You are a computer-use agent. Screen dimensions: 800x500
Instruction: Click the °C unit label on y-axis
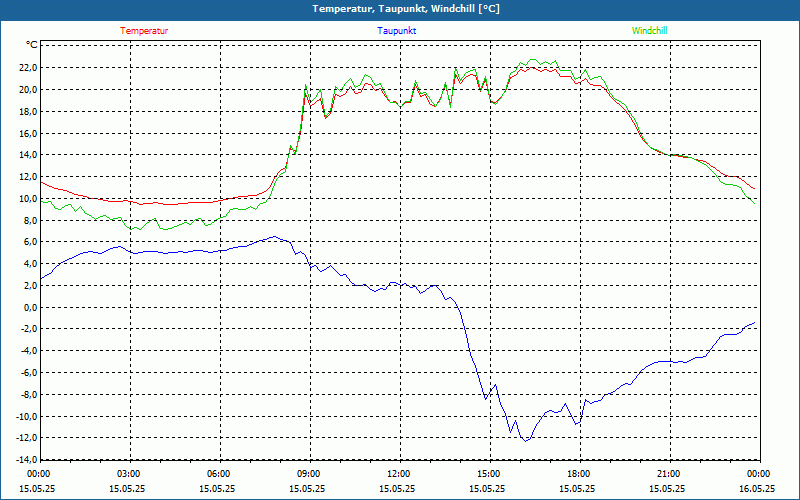pyautogui.click(x=31, y=45)
